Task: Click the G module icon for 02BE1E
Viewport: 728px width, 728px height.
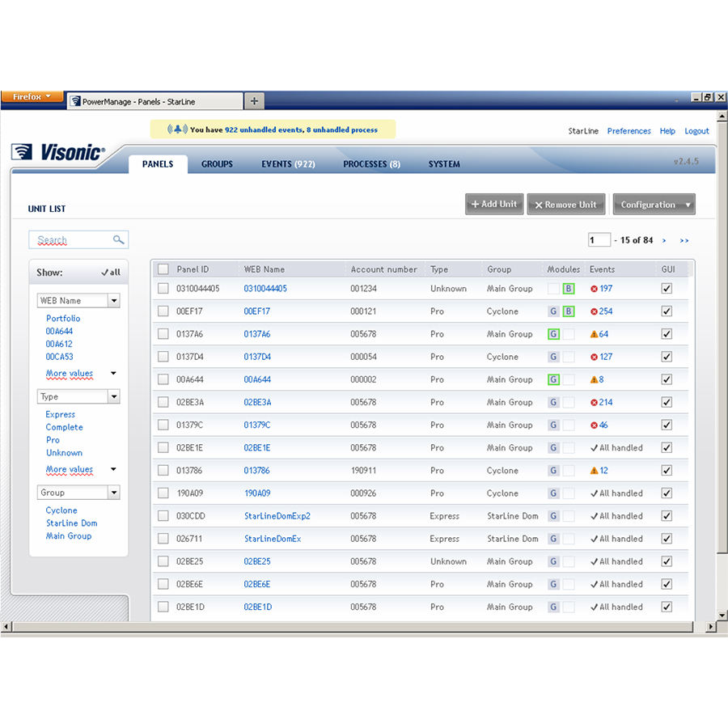Action: pyautogui.click(x=553, y=447)
